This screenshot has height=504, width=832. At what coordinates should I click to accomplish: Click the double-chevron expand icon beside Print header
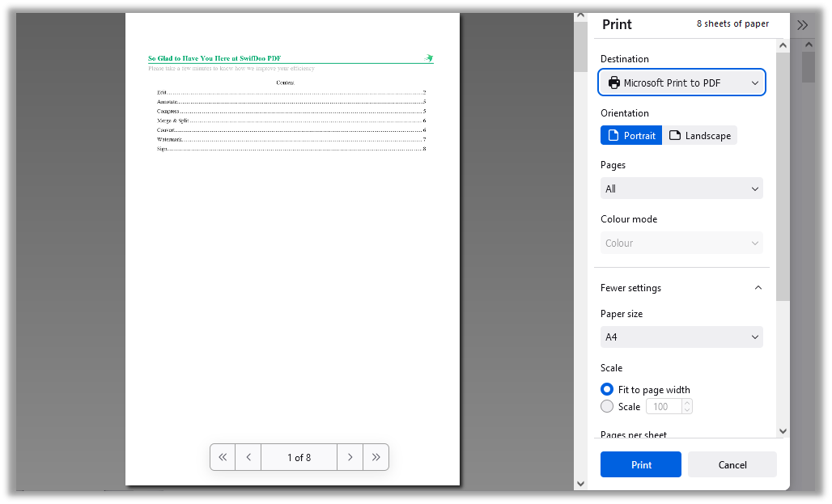802,25
